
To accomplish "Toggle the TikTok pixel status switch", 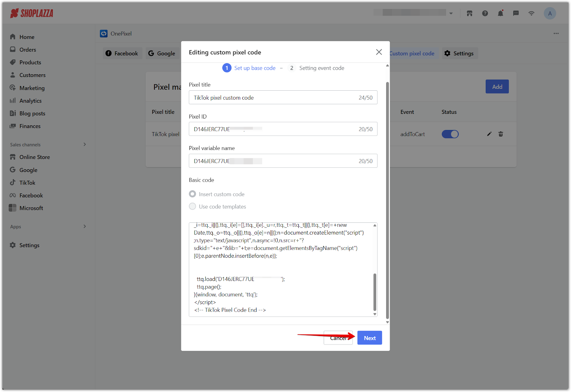I will pos(450,134).
